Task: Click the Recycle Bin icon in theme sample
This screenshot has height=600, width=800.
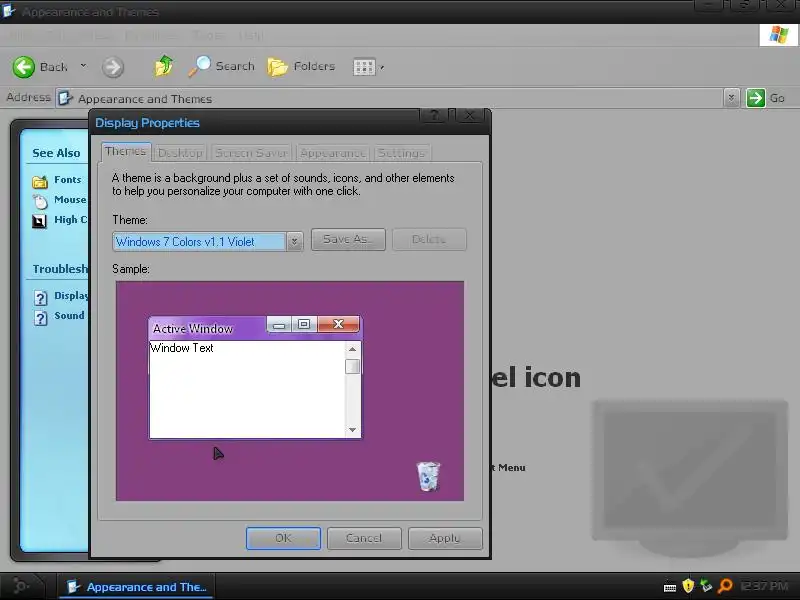Action: click(x=428, y=477)
